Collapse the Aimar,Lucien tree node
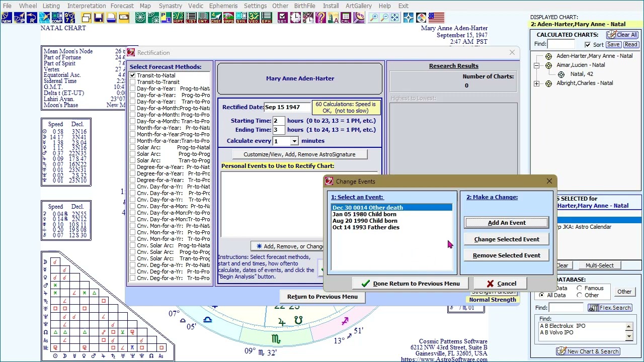 click(537, 65)
